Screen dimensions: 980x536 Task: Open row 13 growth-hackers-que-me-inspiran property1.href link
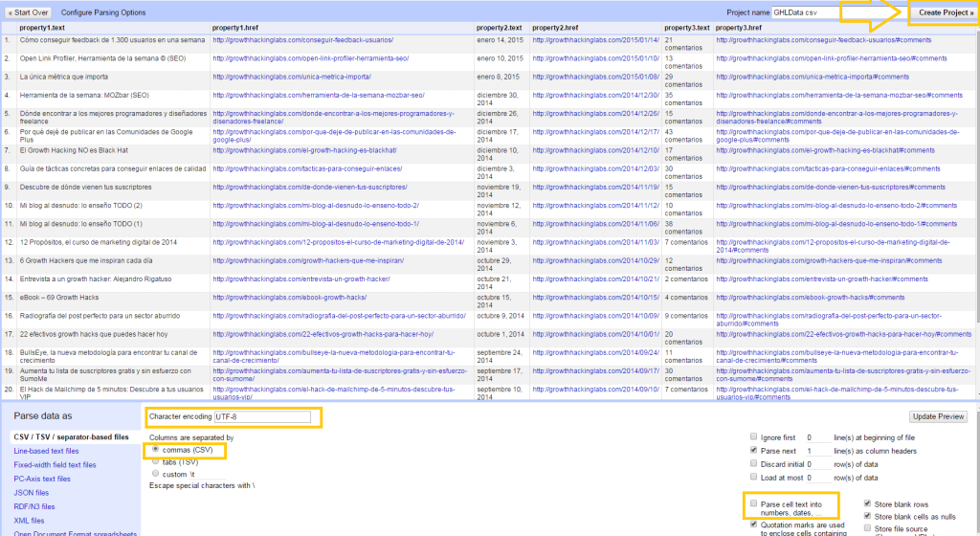[x=308, y=260]
